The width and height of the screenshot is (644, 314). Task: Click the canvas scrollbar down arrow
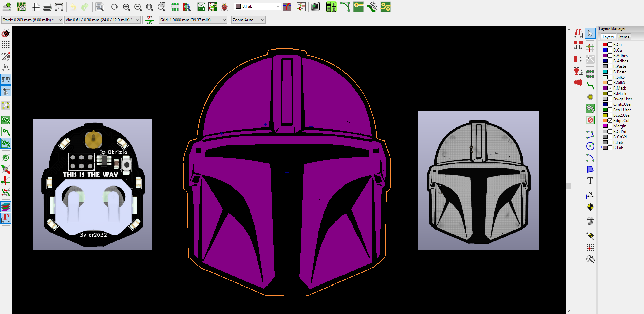(569, 311)
